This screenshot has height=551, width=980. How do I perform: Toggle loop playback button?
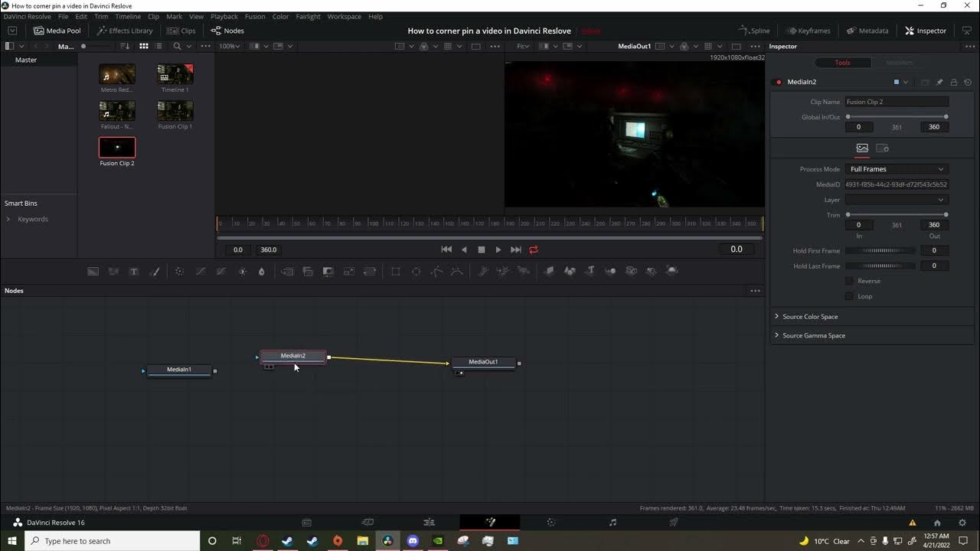[x=534, y=249]
